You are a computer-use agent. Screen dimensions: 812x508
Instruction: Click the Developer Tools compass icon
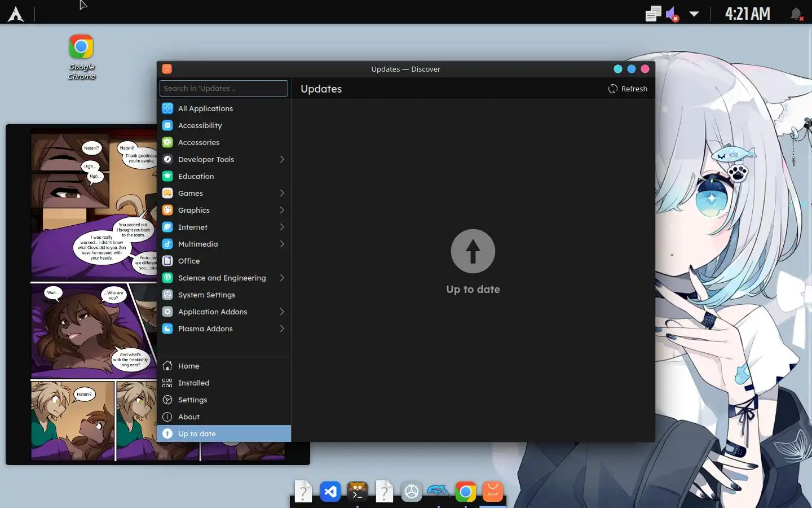pos(167,159)
